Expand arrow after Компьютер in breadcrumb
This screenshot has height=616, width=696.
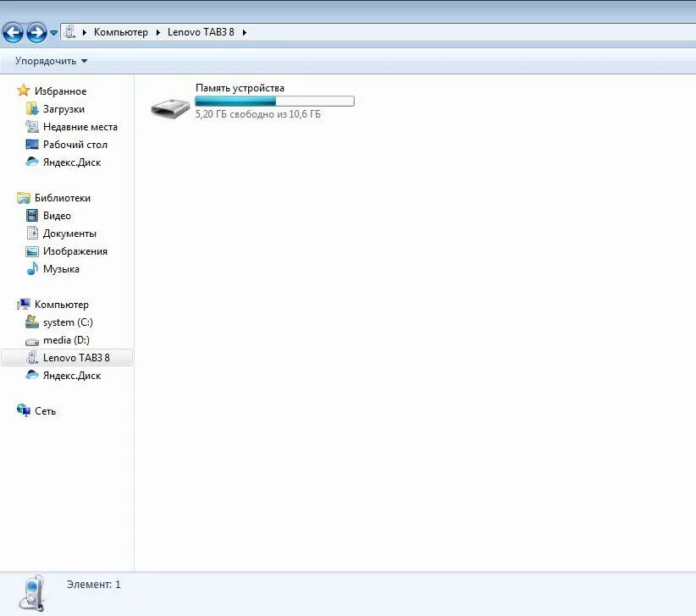point(158,32)
